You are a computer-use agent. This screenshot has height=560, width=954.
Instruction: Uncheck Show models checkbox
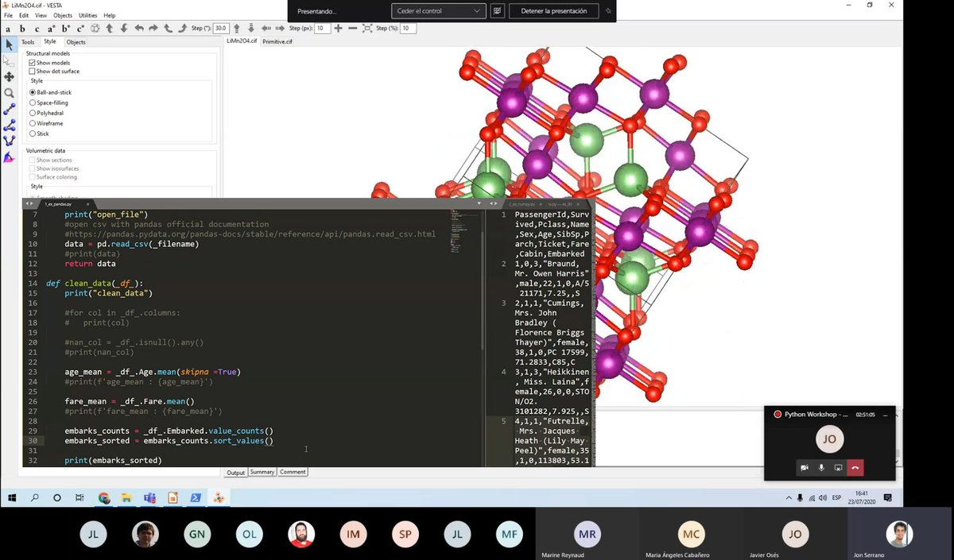(x=32, y=63)
